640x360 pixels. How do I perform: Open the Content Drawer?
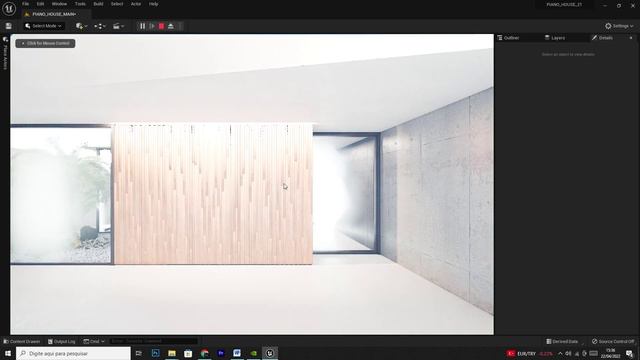[22, 341]
